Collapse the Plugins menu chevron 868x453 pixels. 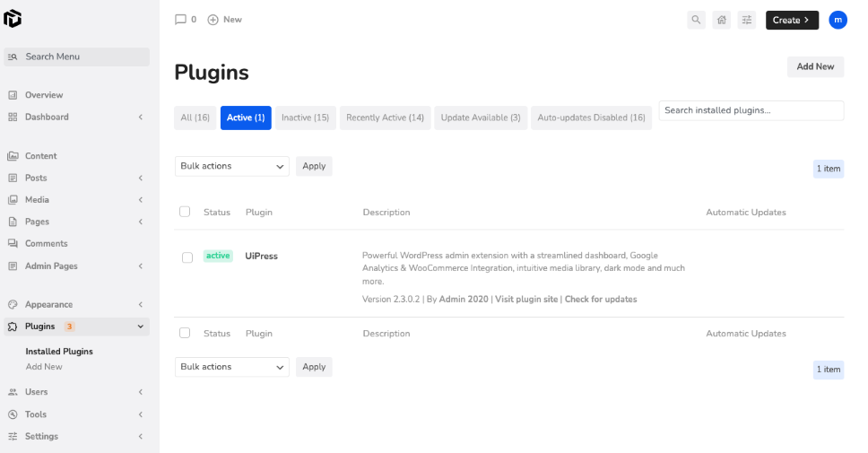pos(141,327)
